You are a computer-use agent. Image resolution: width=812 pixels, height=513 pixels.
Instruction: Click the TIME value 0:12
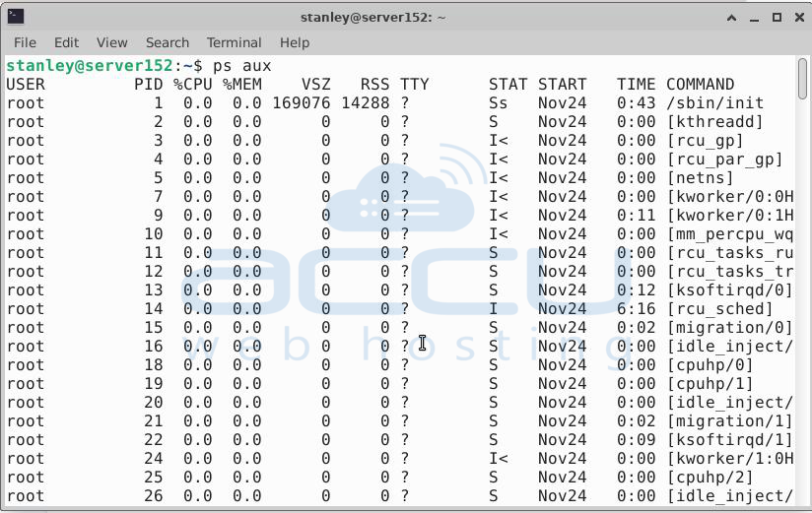coord(636,290)
